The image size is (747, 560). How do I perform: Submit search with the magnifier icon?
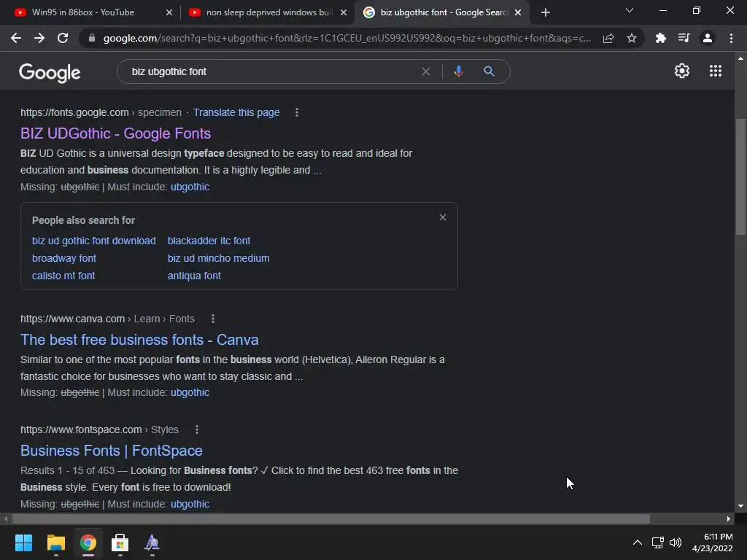489,71
